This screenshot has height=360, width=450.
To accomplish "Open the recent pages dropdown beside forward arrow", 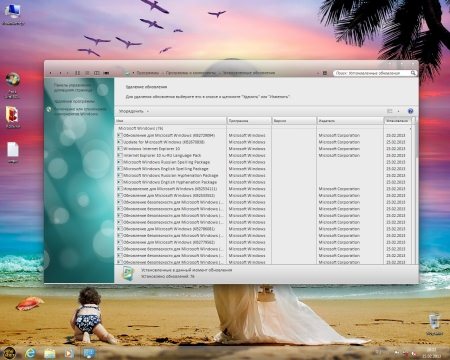I will [x=68, y=73].
